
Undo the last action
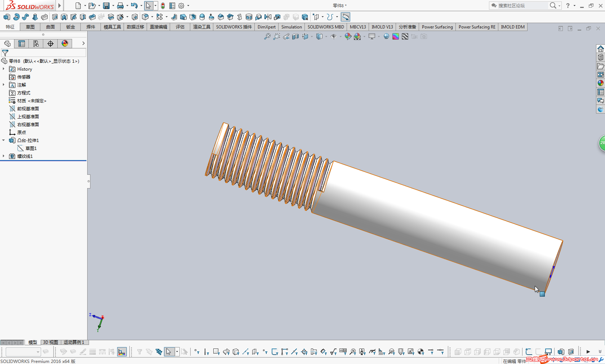point(134,6)
